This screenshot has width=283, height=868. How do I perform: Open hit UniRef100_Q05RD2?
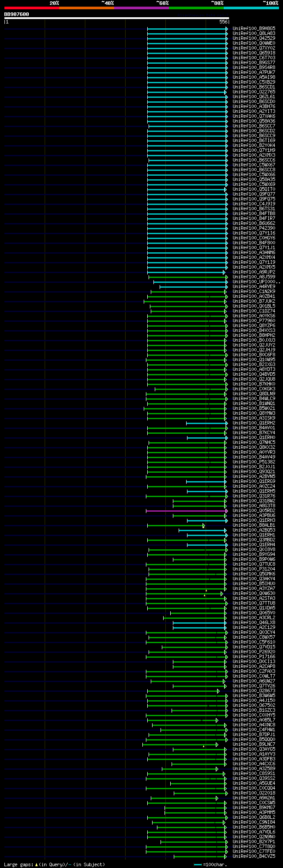pyautogui.click(x=254, y=510)
